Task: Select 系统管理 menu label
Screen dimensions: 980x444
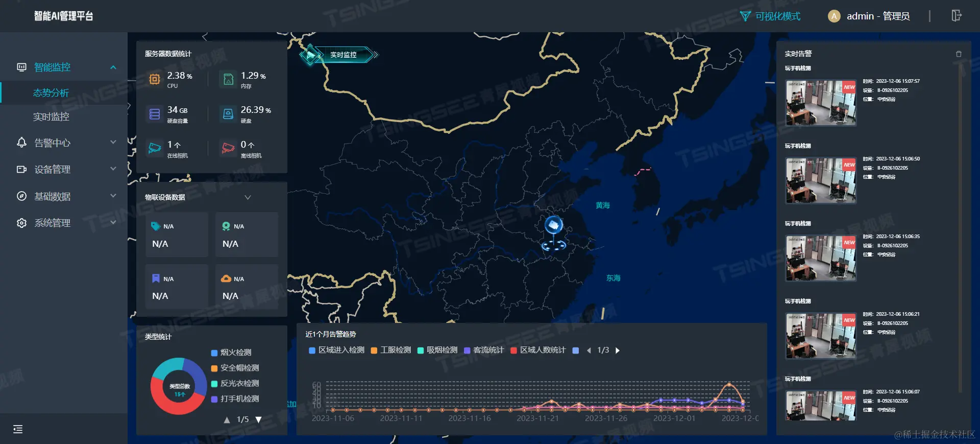Action: [x=52, y=223]
